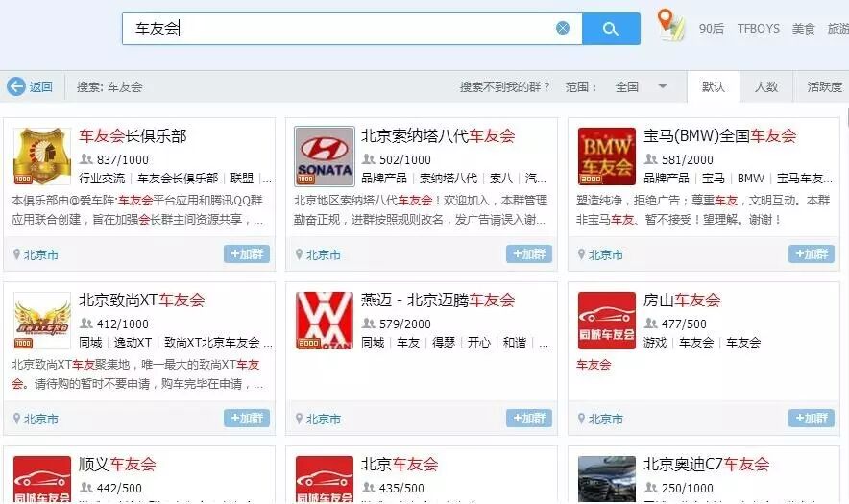Click member count icon beside 837/1000
This screenshot has width=849, height=504.
(86, 159)
